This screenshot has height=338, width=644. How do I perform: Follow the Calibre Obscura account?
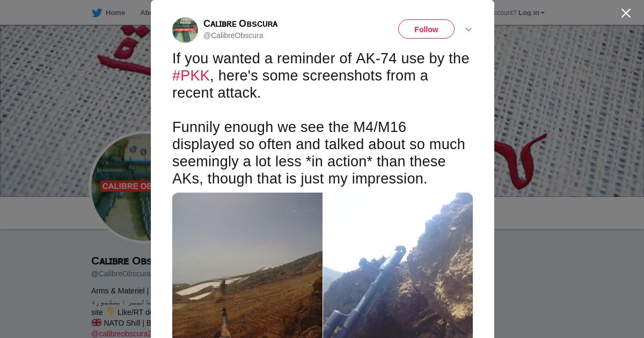426,29
